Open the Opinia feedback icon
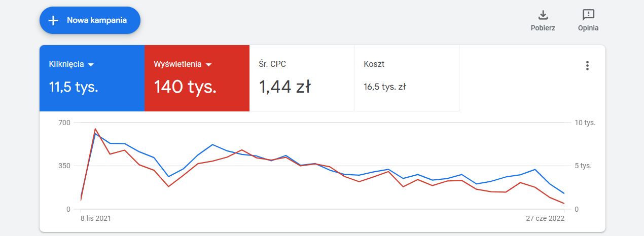This screenshot has height=236, width=644. (588, 15)
